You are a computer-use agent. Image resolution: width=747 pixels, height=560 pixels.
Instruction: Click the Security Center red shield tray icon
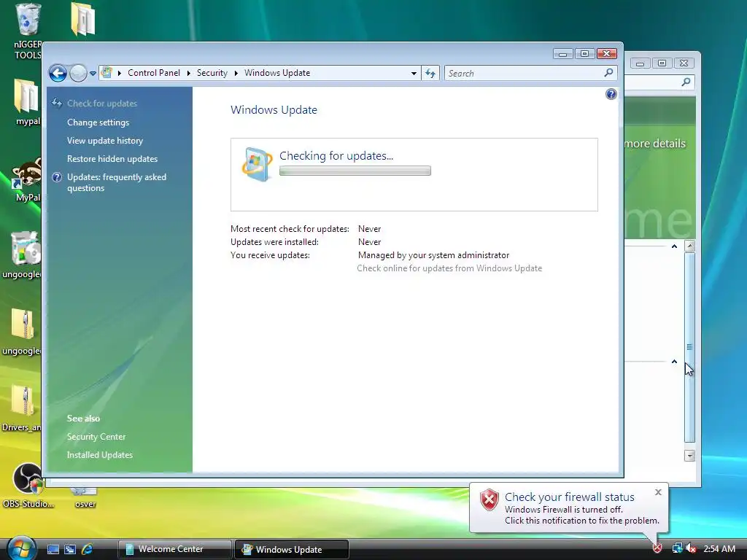(657, 548)
